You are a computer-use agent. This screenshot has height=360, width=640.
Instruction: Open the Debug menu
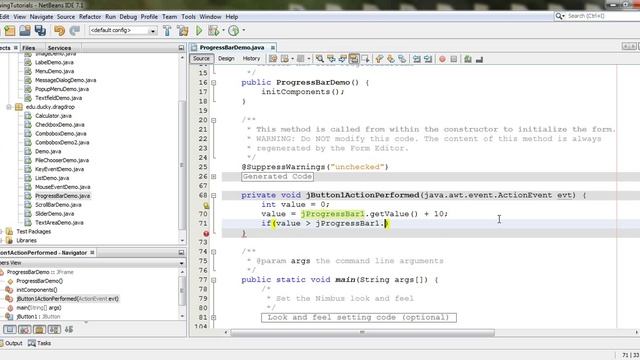(128, 17)
